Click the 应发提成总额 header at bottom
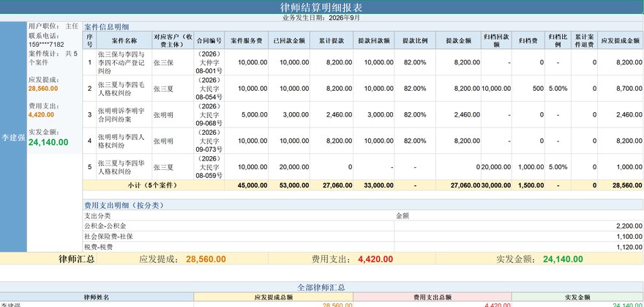 [x=274, y=297]
